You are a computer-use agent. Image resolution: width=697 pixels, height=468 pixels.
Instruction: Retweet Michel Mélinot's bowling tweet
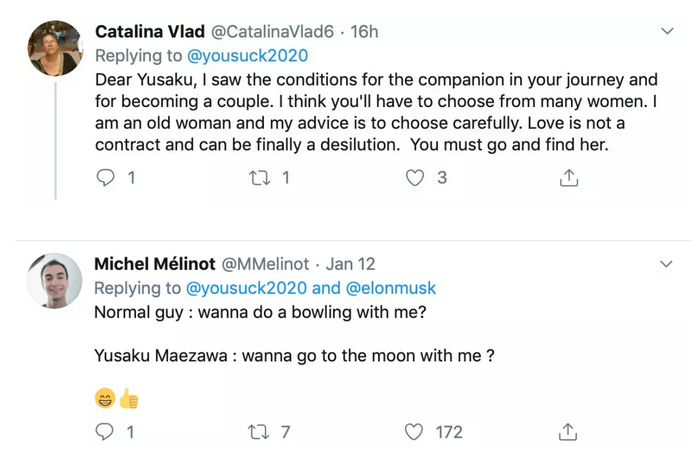(259, 432)
